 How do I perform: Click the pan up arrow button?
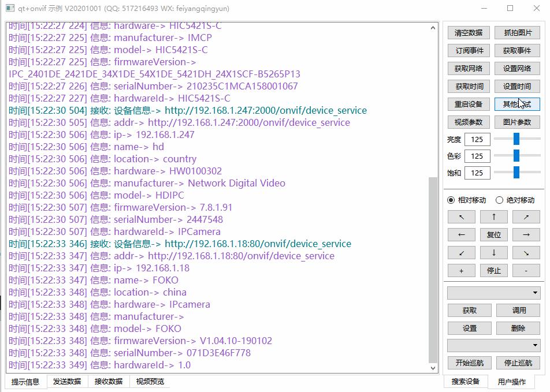point(494,218)
